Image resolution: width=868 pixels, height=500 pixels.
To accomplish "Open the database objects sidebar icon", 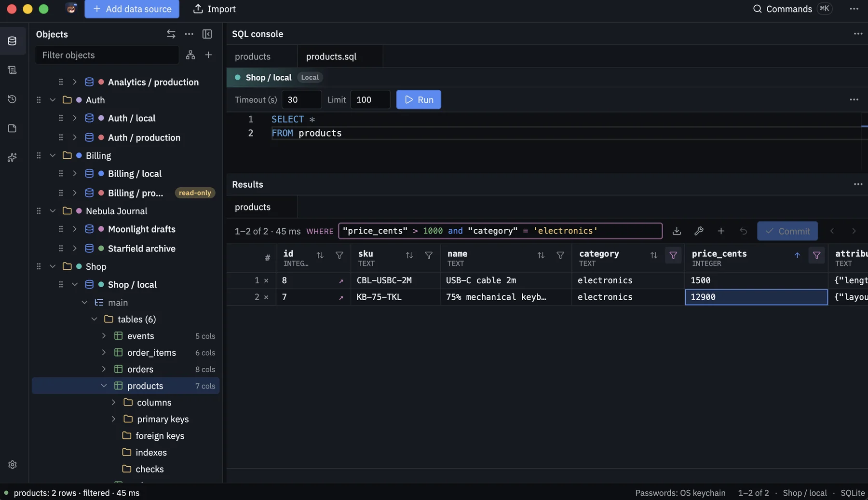I will (x=13, y=41).
